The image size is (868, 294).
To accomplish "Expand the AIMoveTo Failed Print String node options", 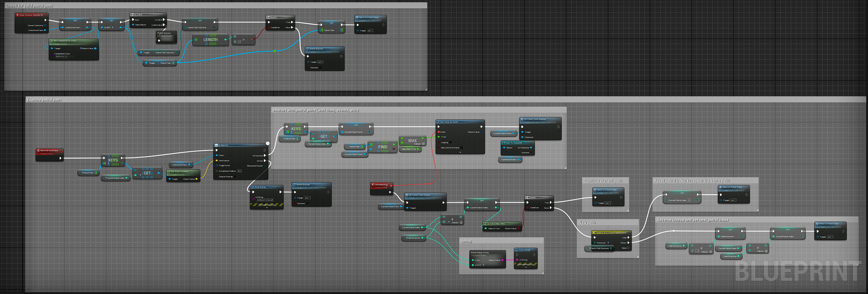I will (267, 208).
